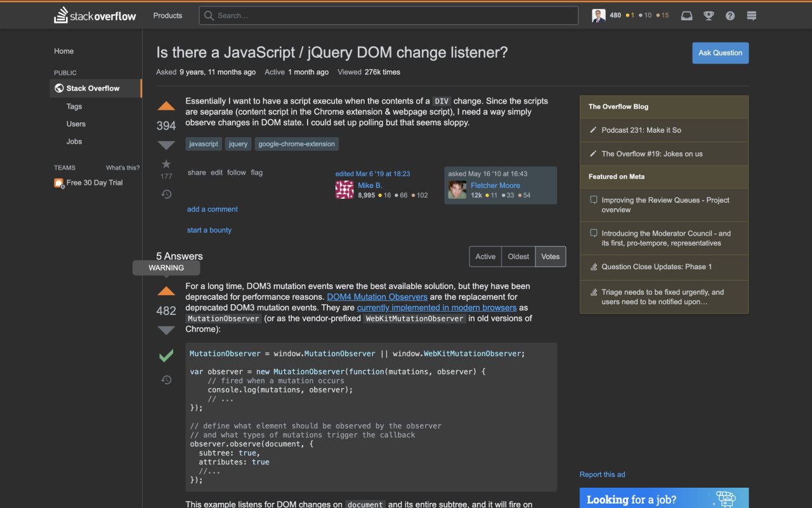
Task: Open Triage needs to be fixed urgently post
Action: (663, 297)
